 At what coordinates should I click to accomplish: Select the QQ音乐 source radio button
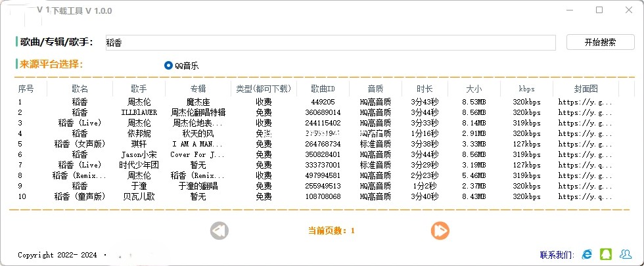click(168, 65)
